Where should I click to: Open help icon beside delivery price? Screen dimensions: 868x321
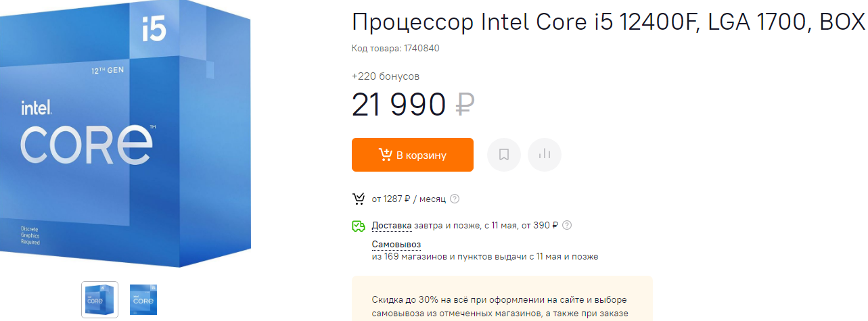pyautogui.click(x=567, y=225)
